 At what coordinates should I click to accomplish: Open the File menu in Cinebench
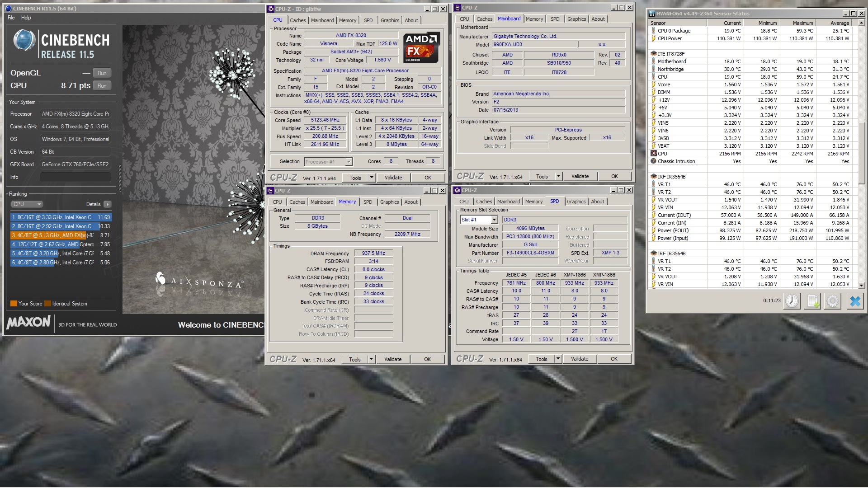(11, 18)
